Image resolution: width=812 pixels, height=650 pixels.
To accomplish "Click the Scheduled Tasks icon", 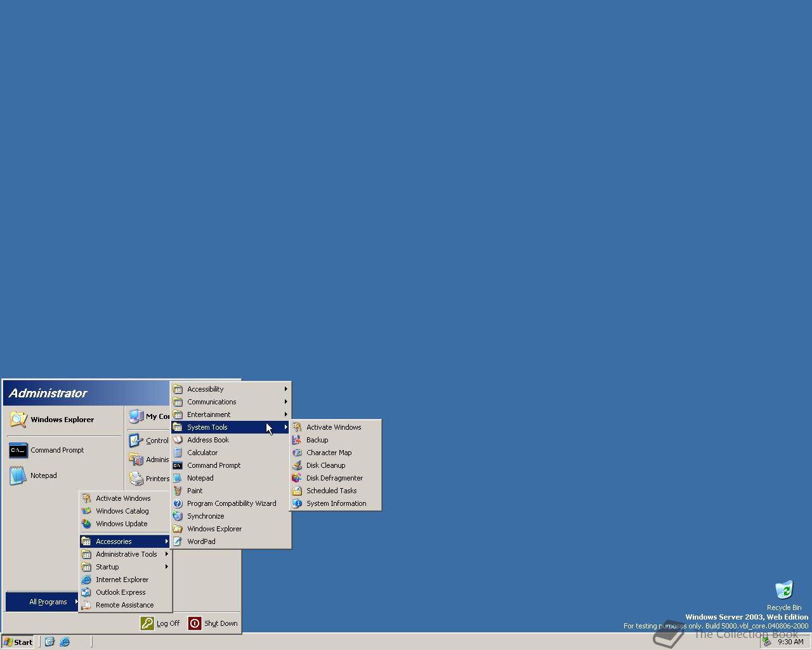I will click(297, 491).
